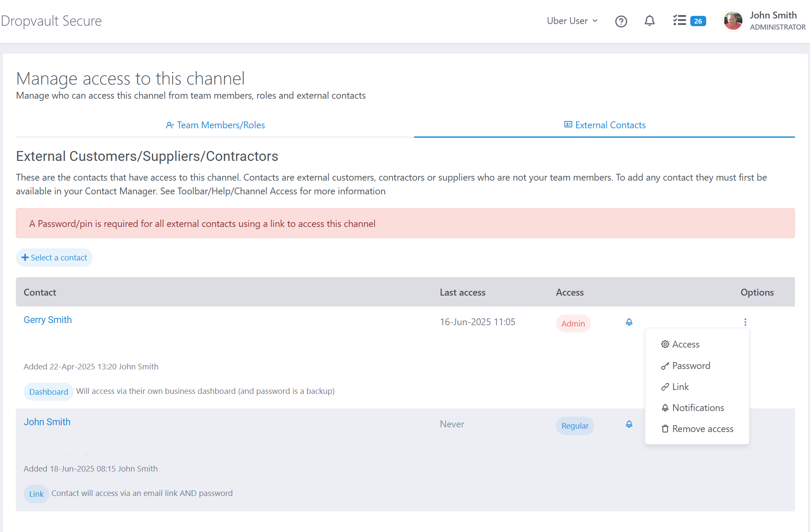Click the notifications bell in the header
Screen dimensions: 810x532
650,21
